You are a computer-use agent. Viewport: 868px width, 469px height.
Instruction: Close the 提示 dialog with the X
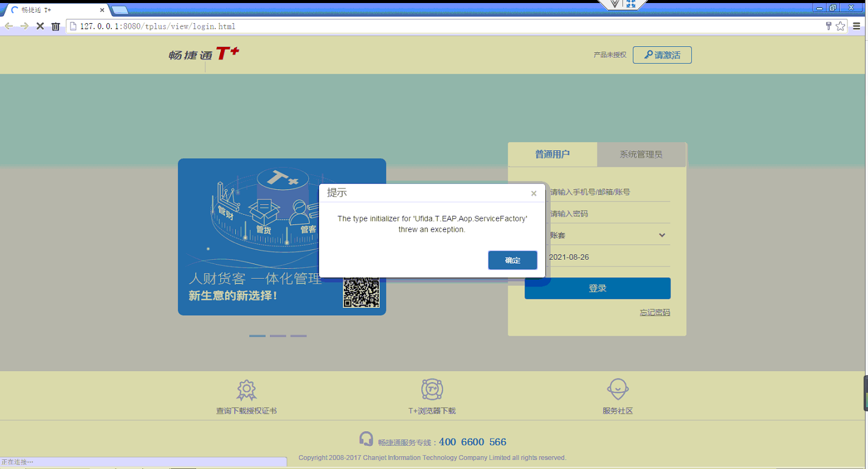point(534,193)
